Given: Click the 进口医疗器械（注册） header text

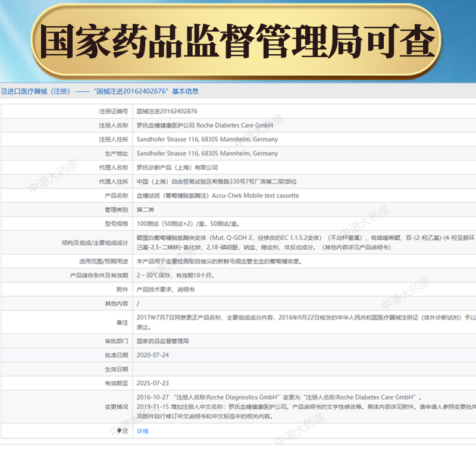Looking at the screenshot, I should pyautogui.click(x=39, y=91).
